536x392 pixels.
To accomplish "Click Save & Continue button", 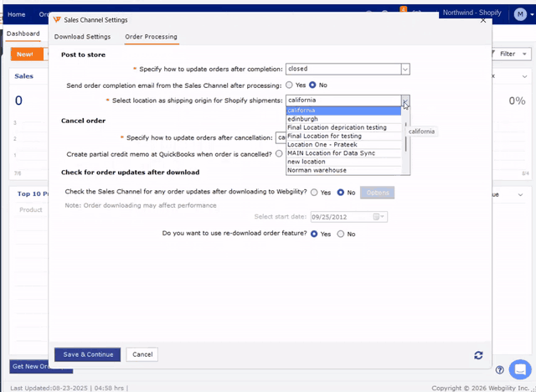I will [87, 354].
